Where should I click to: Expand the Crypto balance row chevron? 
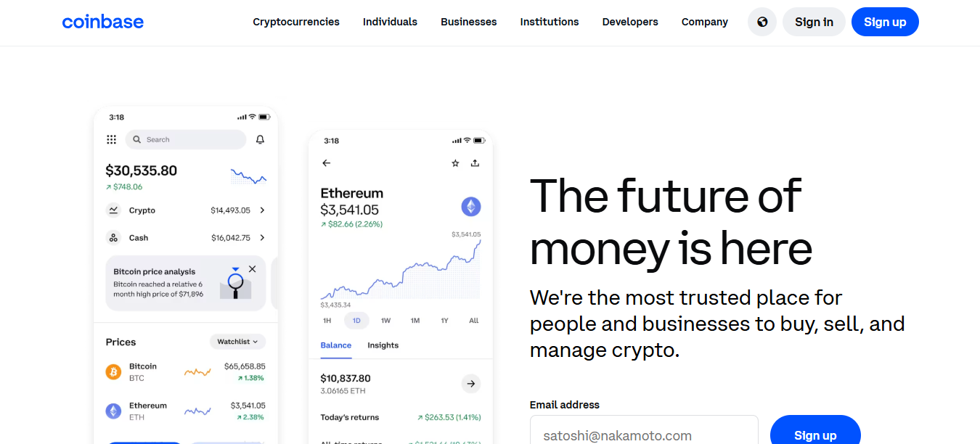[262, 210]
